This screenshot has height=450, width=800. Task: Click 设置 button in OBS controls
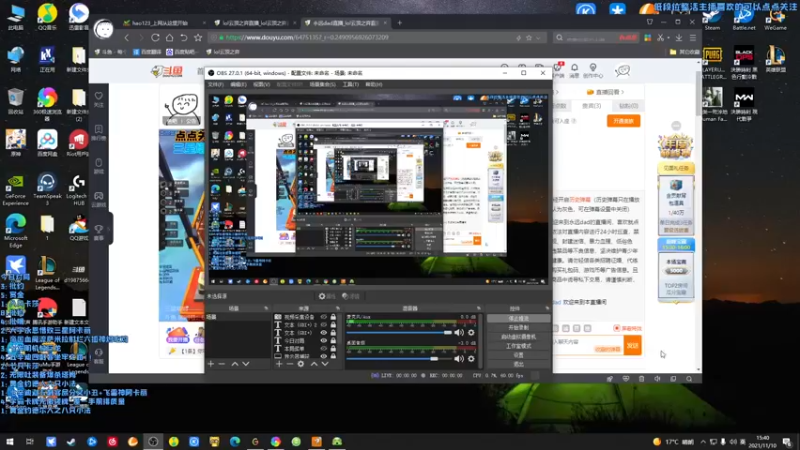518,355
